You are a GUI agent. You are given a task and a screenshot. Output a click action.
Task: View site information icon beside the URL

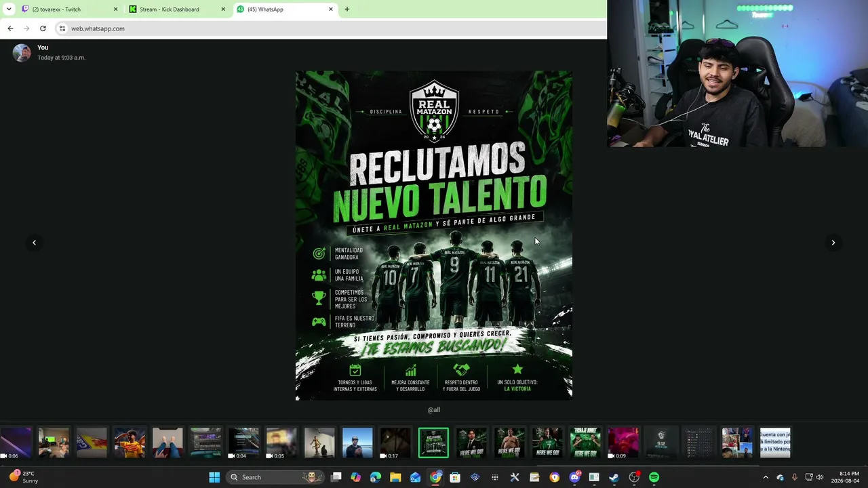[x=62, y=28]
